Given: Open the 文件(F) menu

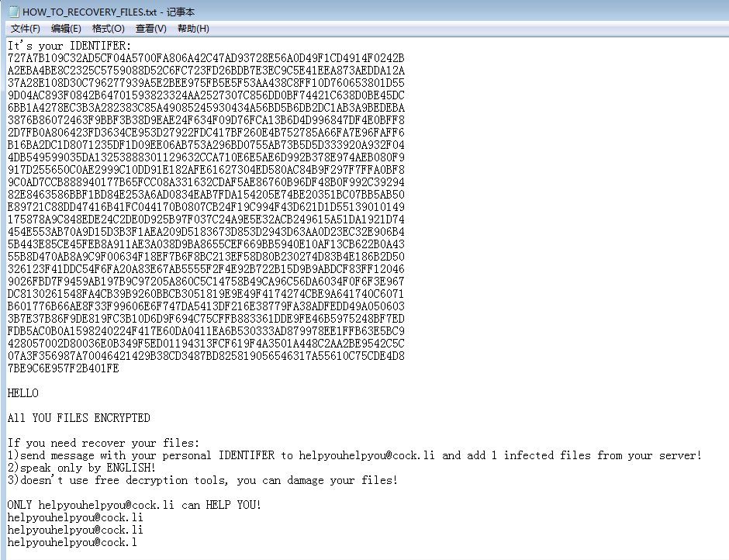Looking at the screenshot, I should pos(26,29).
